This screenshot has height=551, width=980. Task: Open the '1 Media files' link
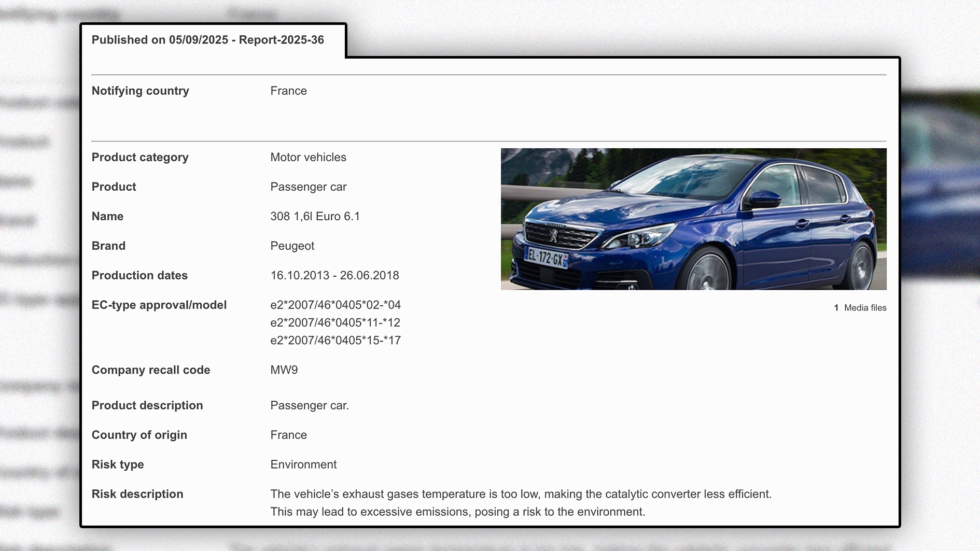point(860,308)
